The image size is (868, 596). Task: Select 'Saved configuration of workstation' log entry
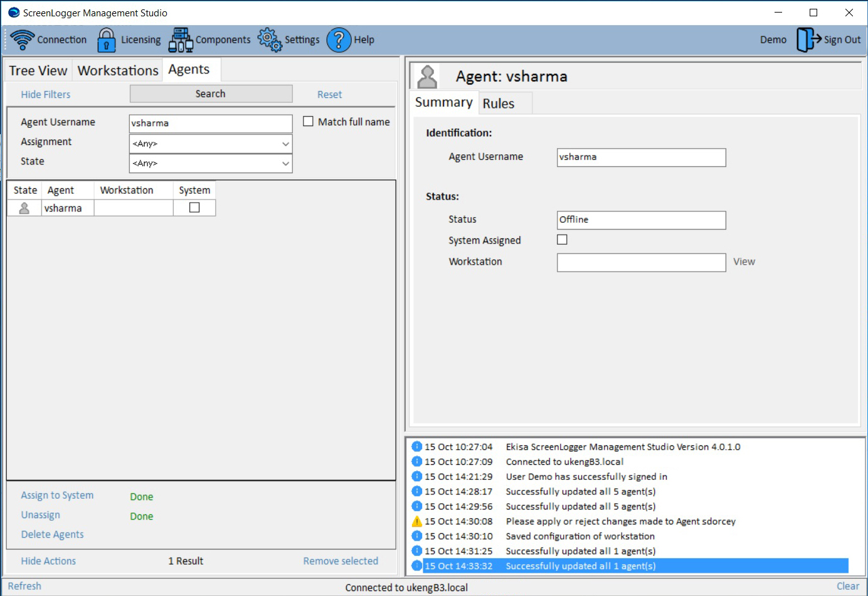click(580, 536)
